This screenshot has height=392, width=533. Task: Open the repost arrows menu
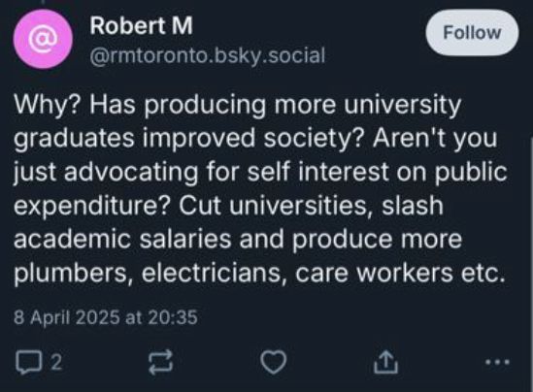(161, 362)
